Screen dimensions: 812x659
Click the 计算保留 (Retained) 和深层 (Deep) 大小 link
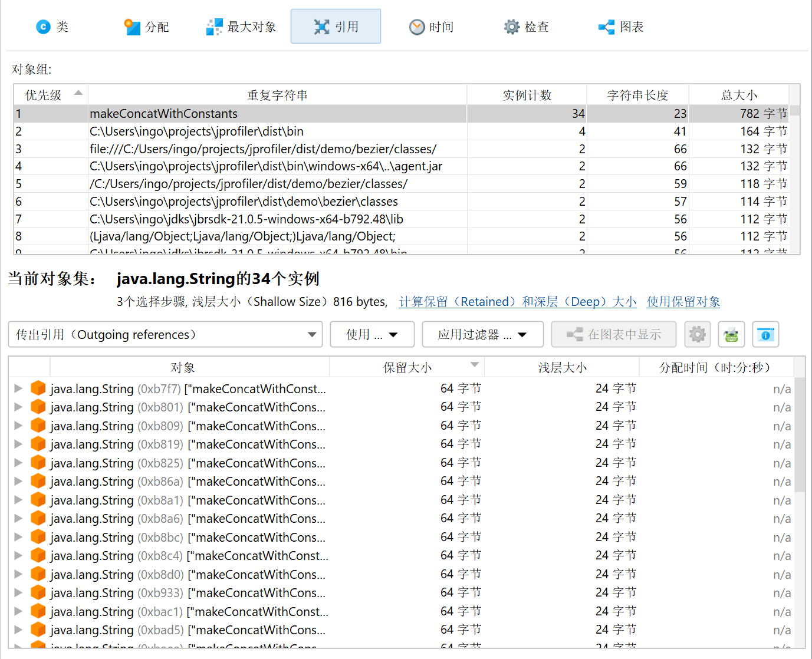(x=517, y=302)
